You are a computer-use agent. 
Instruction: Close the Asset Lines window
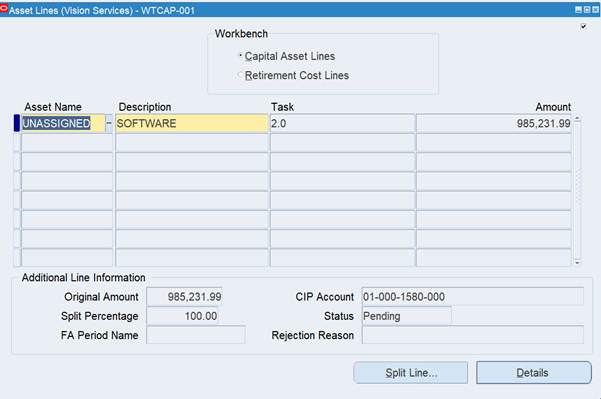coord(595,10)
